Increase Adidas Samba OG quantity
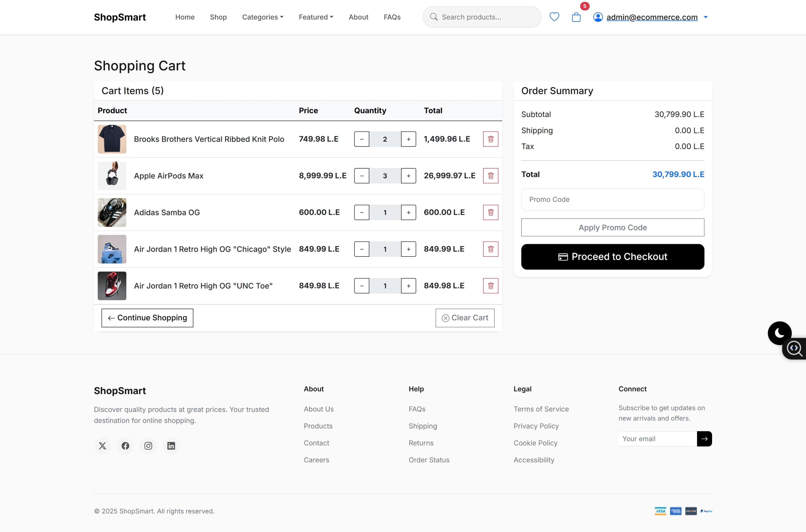The width and height of the screenshot is (806, 532). [409, 212]
